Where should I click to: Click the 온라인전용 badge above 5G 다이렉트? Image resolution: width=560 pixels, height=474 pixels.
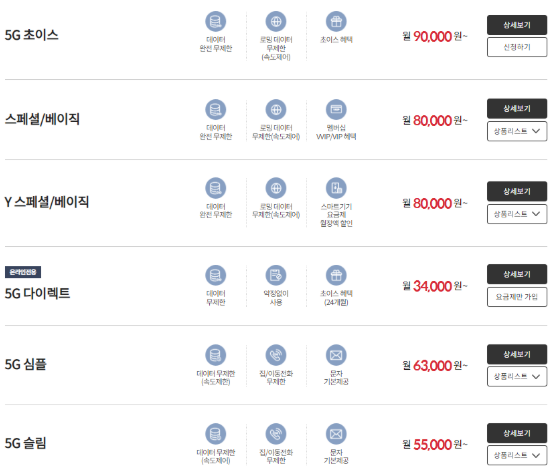(x=23, y=272)
